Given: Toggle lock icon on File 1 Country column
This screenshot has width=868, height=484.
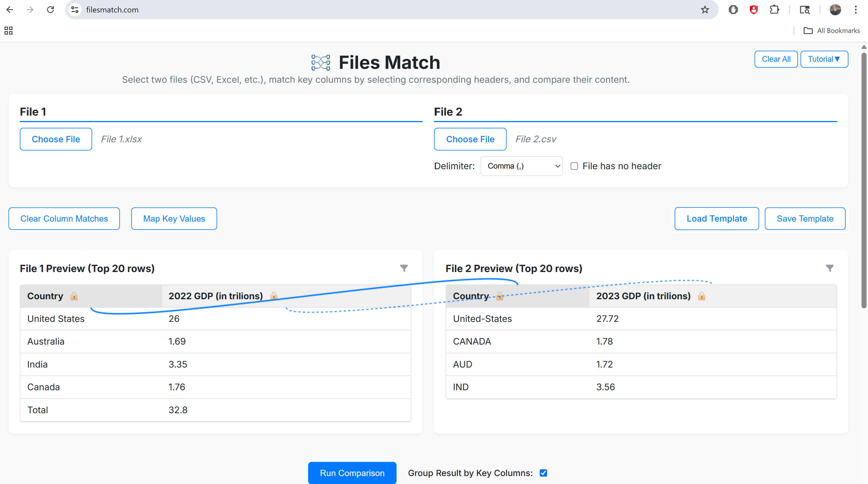Looking at the screenshot, I should tap(74, 296).
